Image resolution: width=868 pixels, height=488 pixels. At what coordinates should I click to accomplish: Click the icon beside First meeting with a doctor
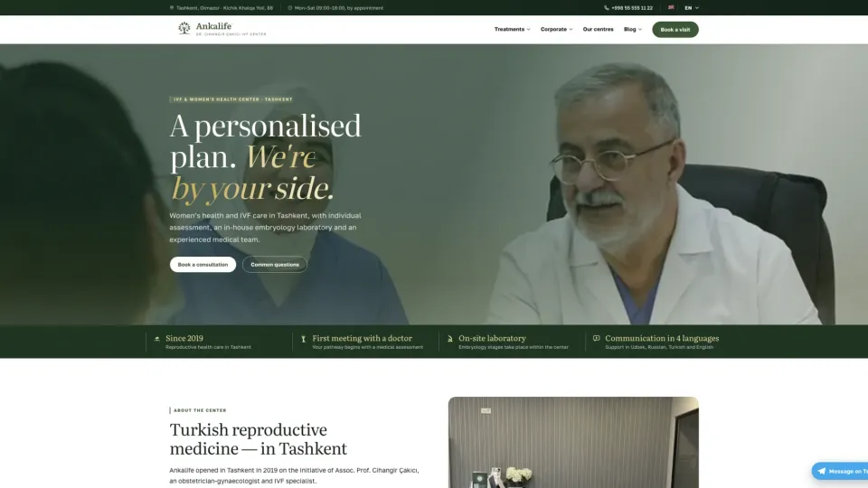[304, 339]
